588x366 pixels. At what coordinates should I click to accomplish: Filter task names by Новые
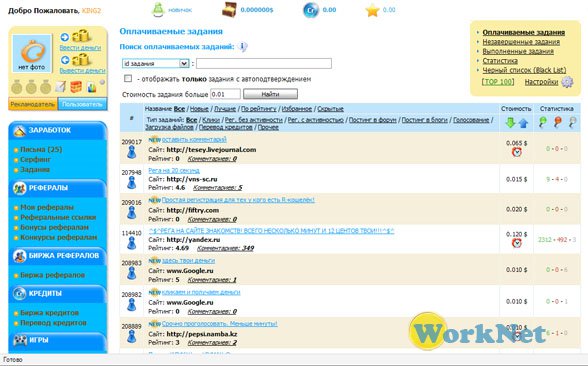(x=199, y=109)
